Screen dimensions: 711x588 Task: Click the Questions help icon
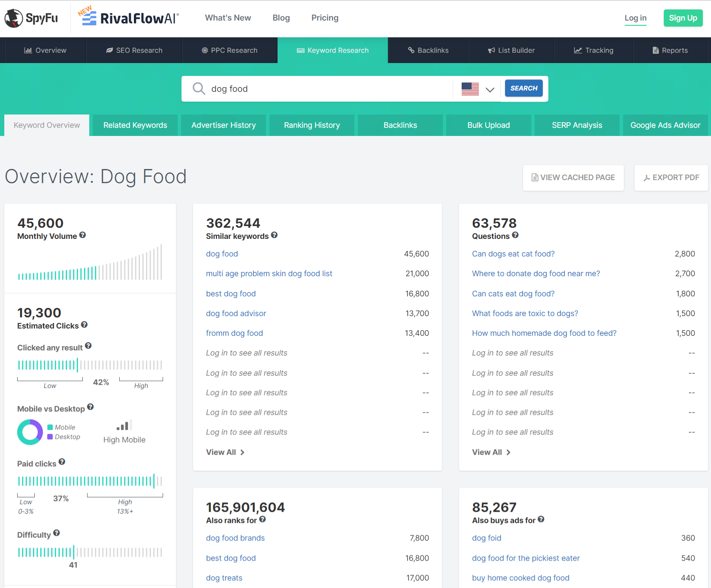pyautogui.click(x=515, y=235)
